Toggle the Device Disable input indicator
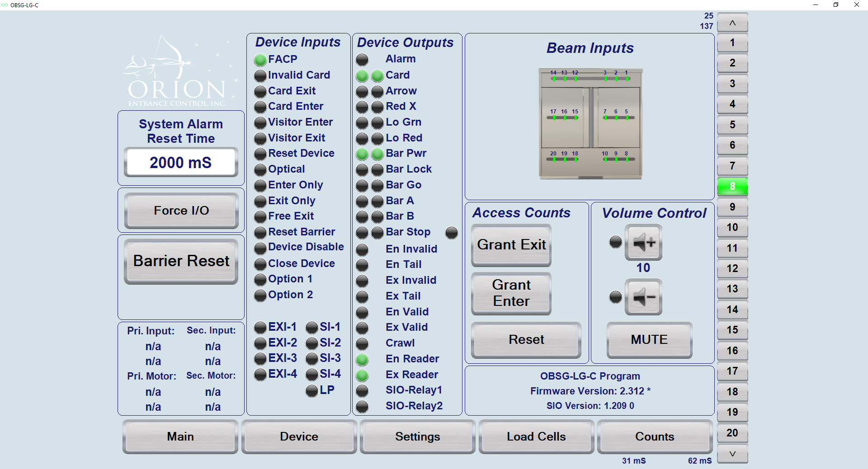 pos(260,248)
